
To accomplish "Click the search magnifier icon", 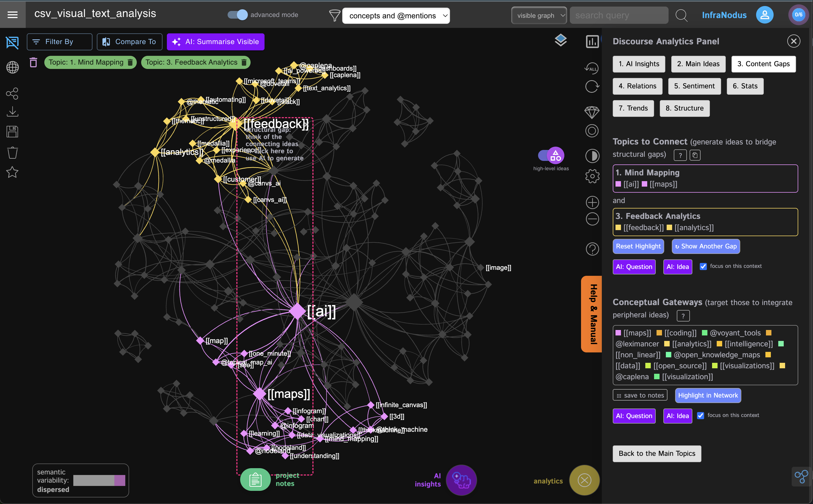I will point(681,15).
